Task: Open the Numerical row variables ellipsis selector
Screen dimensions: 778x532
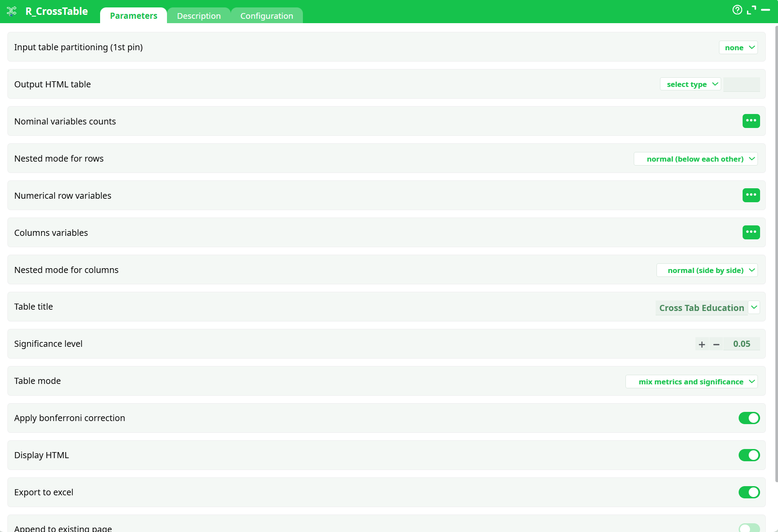Action: click(751, 195)
